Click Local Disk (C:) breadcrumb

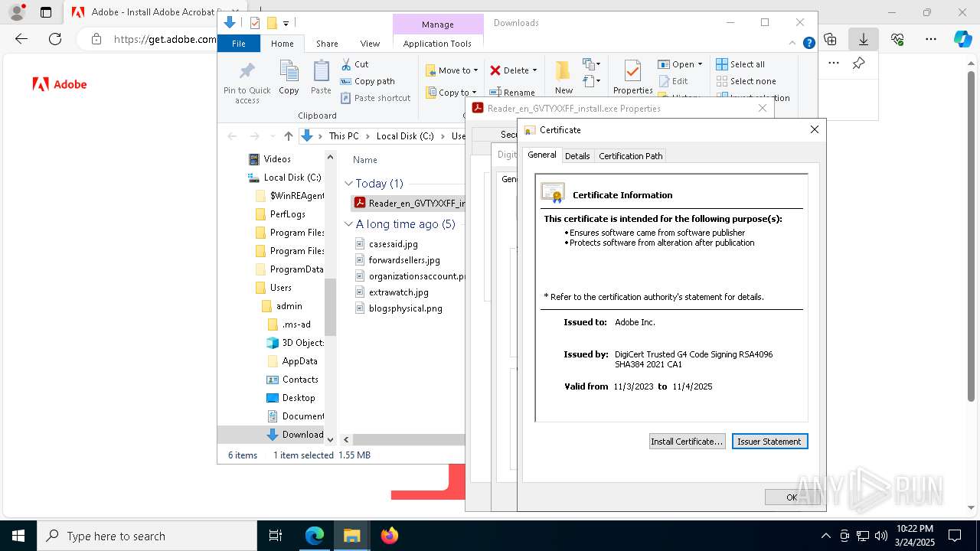pos(405,135)
